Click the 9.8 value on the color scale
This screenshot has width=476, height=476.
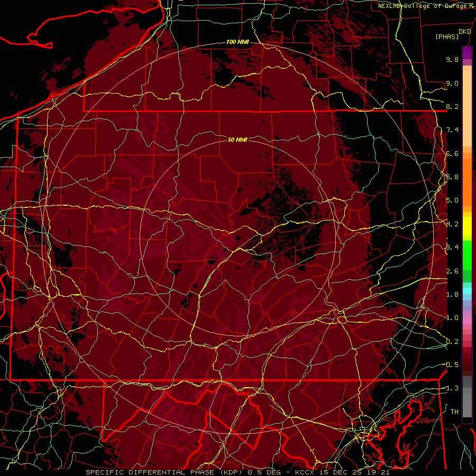[452, 59]
